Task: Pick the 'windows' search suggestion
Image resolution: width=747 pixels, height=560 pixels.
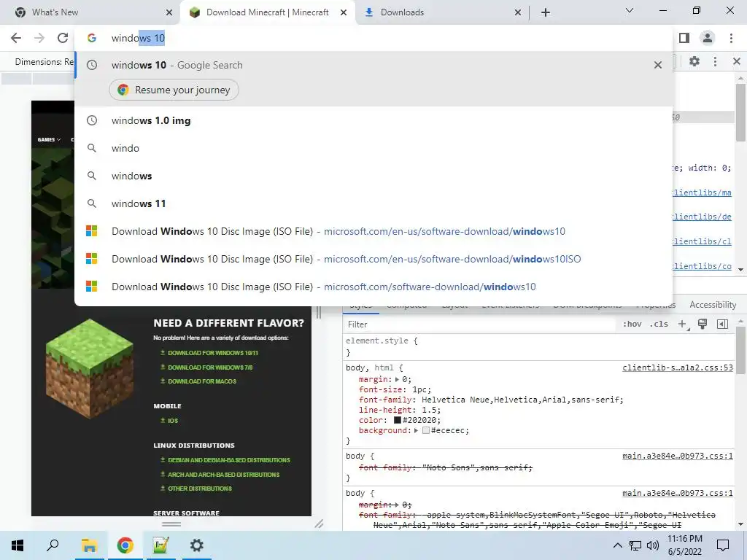Action: click(373, 176)
